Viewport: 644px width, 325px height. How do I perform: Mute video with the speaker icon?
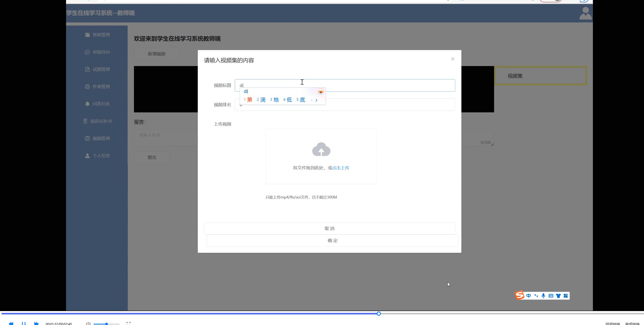(x=88, y=323)
